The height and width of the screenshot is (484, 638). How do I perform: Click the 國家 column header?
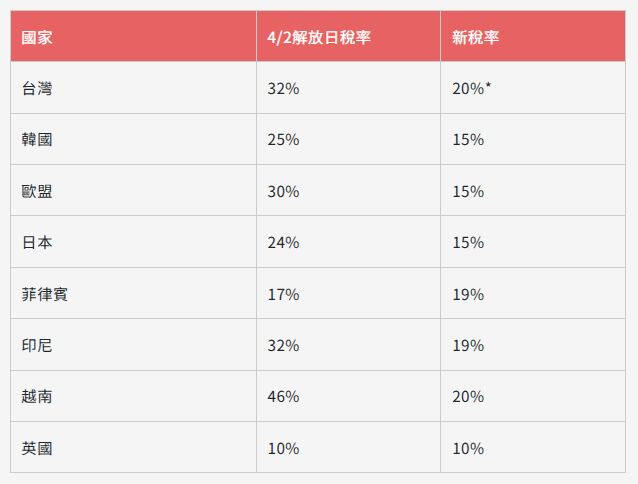pyautogui.click(x=133, y=37)
